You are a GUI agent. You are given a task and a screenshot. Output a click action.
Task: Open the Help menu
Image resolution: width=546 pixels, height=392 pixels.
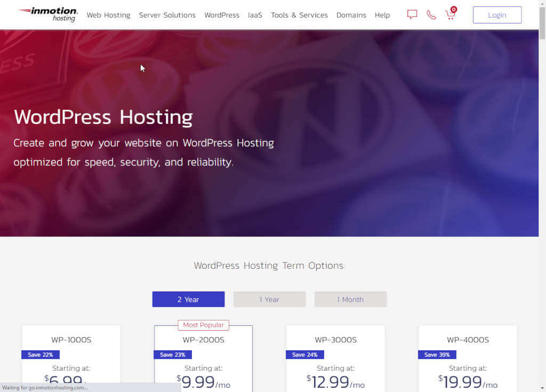coord(382,15)
